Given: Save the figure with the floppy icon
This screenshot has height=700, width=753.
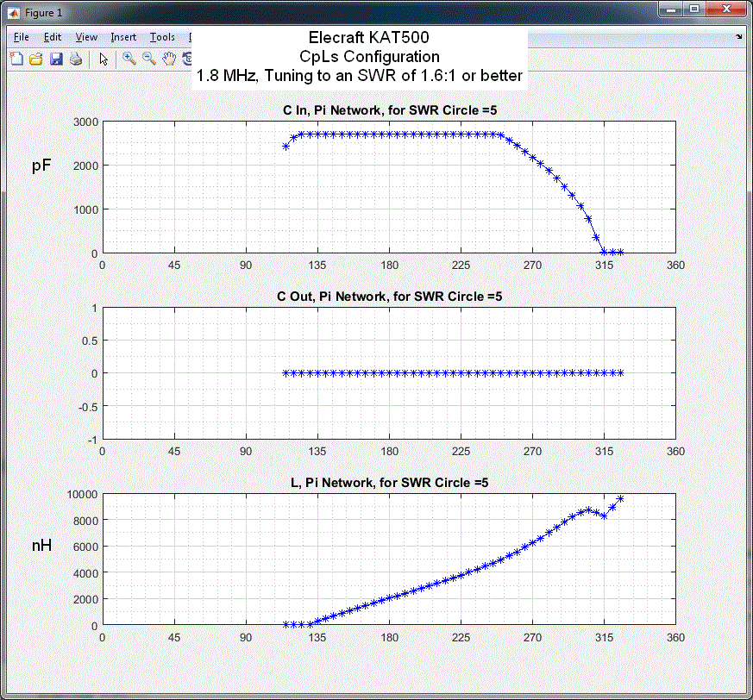Looking at the screenshot, I should point(56,59).
